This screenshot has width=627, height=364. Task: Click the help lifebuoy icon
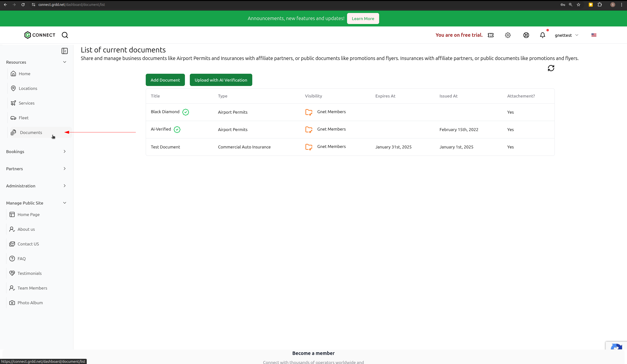(x=526, y=35)
